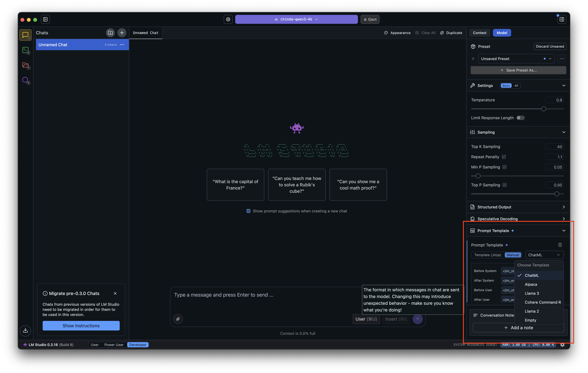Image resolution: width=588 pixels, height=373 pixels.
Task: Enable the Limit Response Length toggle
Action: pos(521,118)
